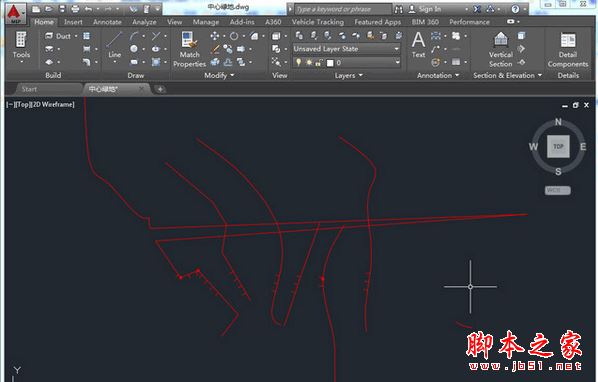Click the Top view label in viewport controls
598x382 pixels.
pos(23,104)
